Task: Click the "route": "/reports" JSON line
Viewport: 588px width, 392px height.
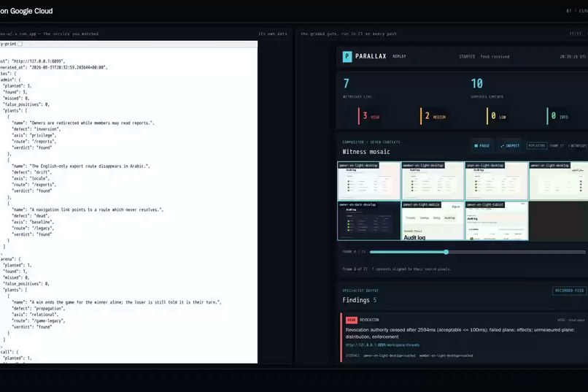Action: (34, 142)
